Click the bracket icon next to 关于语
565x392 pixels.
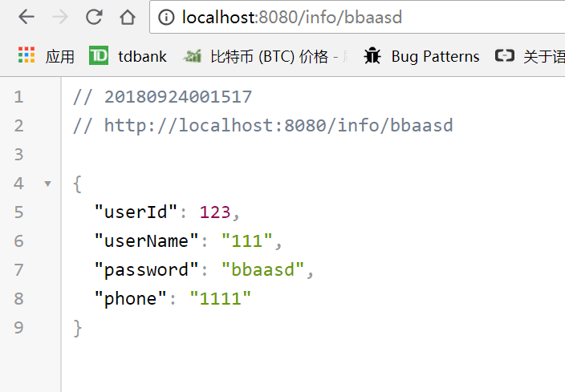click(x=504, y=56)
